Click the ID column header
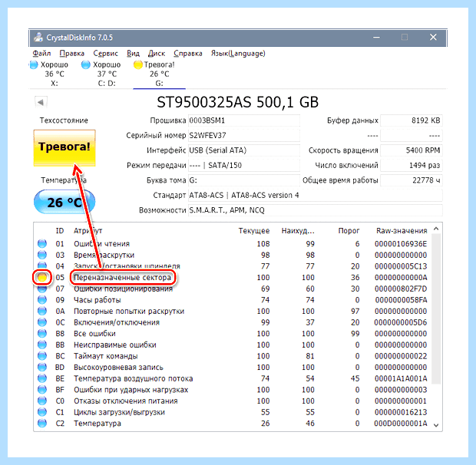The height and width of the screenshot is (465, 476). coord(60,231)
